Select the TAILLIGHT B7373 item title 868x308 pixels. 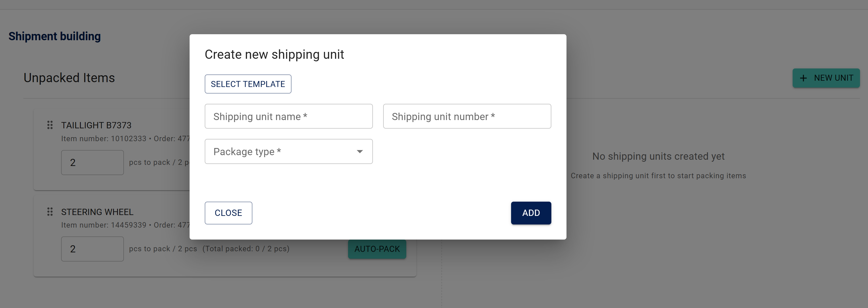click(96, 125)
